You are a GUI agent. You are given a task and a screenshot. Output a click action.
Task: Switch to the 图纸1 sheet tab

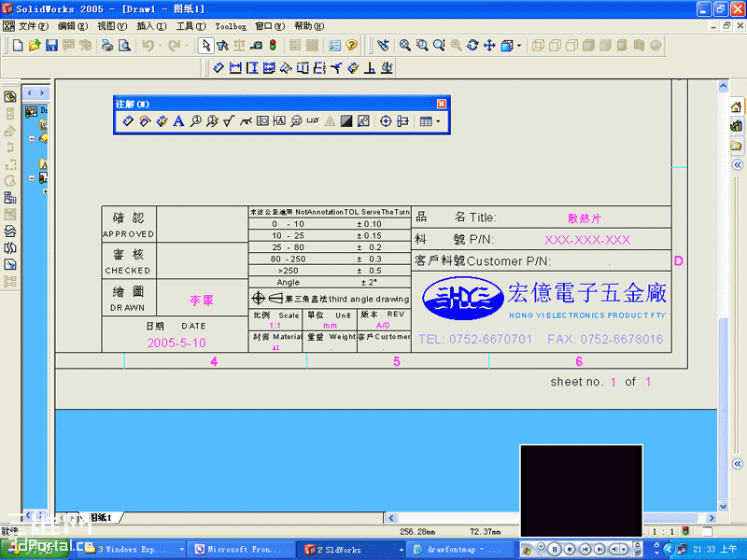[x=101, y=517]
